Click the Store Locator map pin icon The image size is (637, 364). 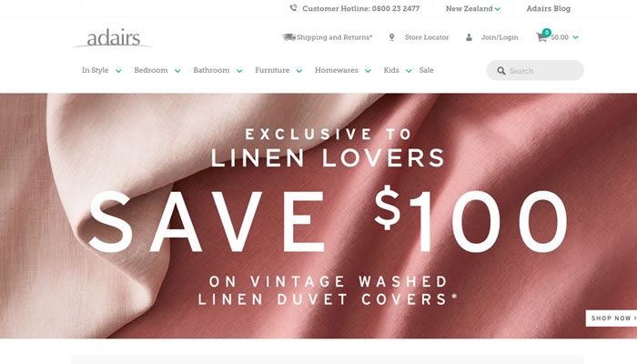tap(391, 37)
